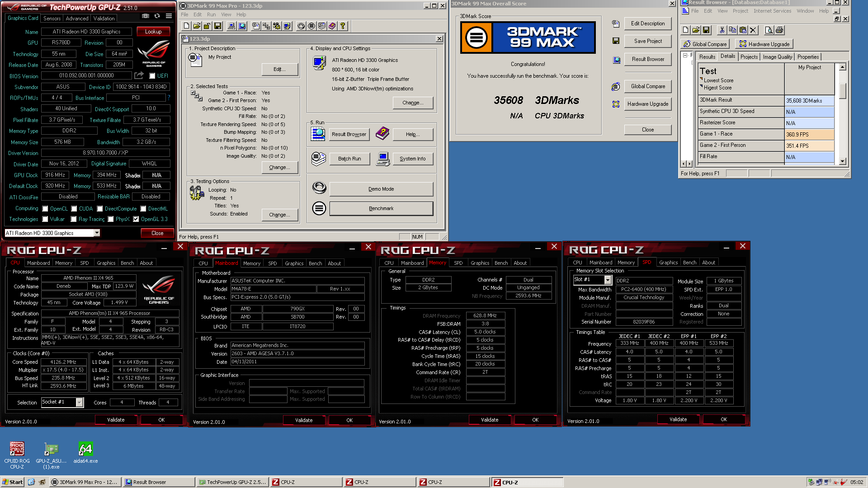Click the Hardware Upgrade toolbar button in Result Browser

(764, 44)
